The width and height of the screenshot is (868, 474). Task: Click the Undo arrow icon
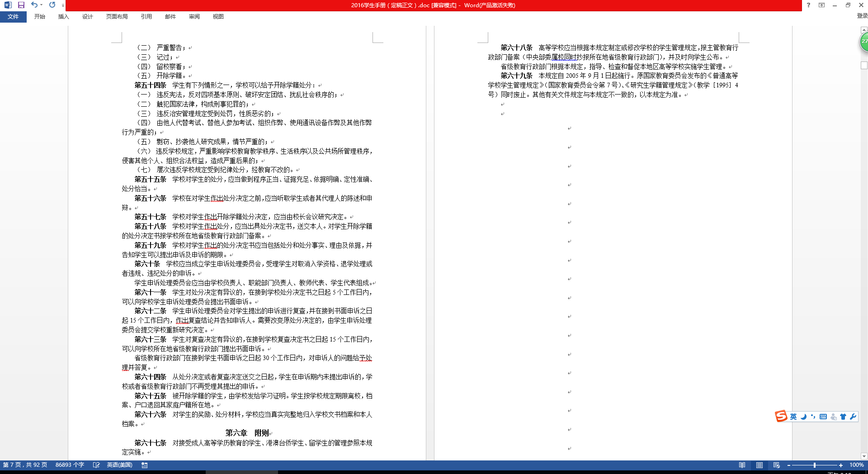34,5
